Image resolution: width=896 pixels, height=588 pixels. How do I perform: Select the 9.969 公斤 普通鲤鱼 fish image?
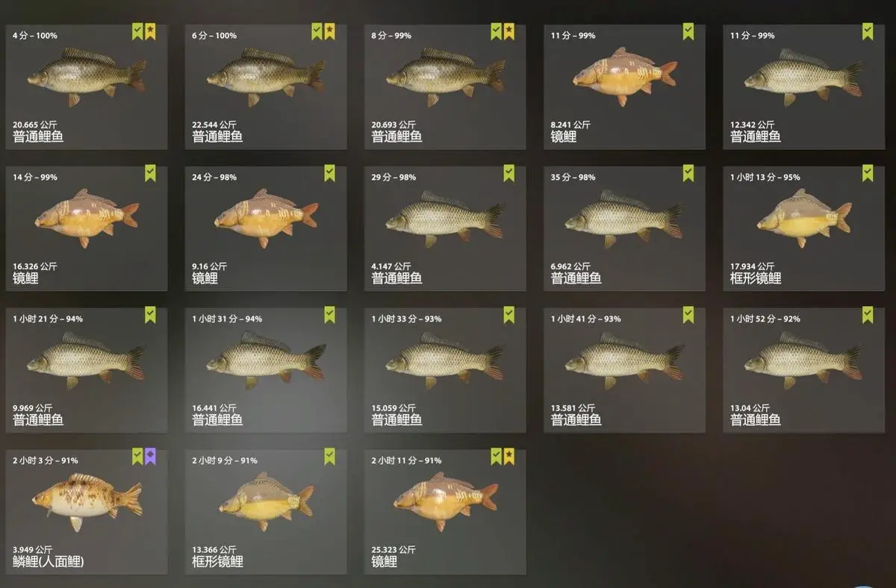87,361
